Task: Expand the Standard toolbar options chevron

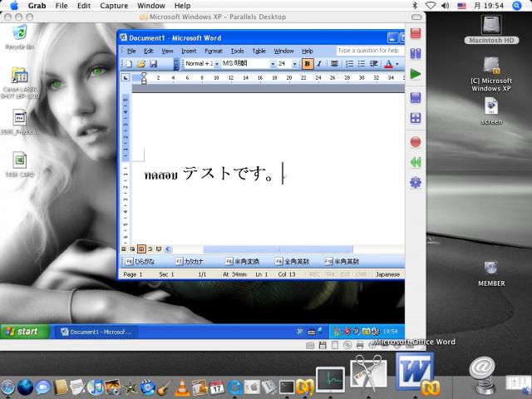Action: (176, 64)
